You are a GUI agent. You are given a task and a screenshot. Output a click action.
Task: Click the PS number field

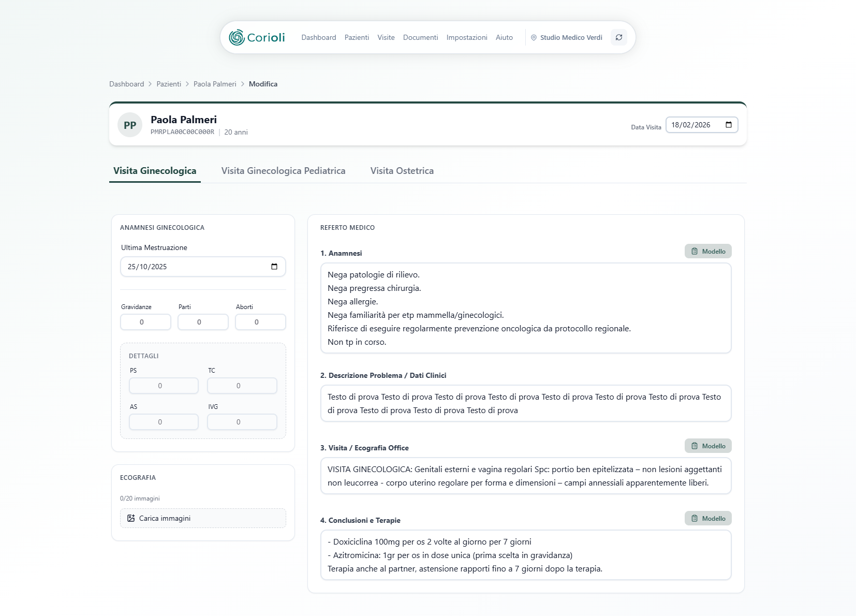point(164,386)
